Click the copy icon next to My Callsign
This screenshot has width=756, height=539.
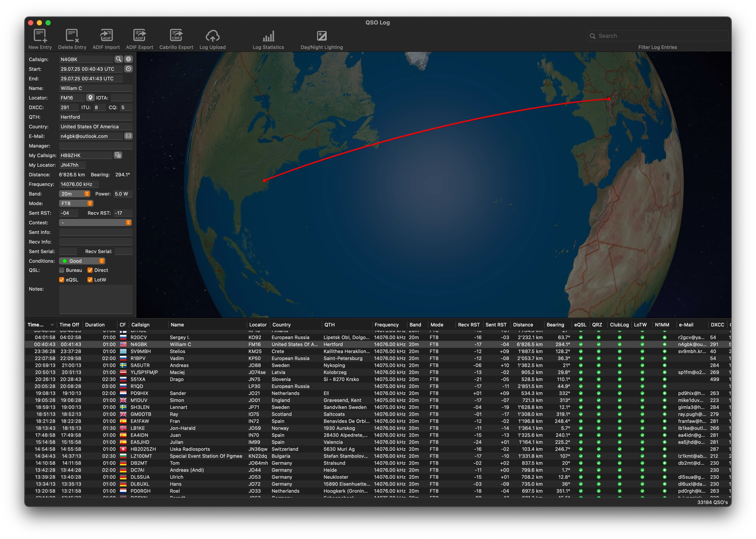click(x=118, y=155)
